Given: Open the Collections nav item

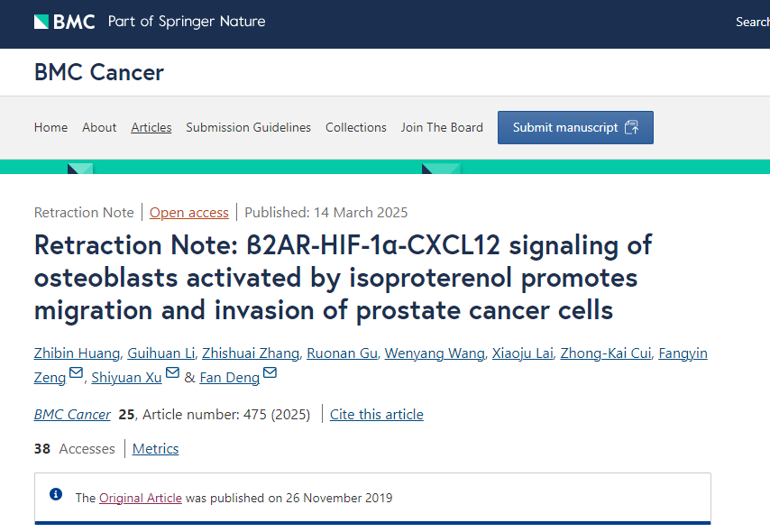Looking at the screenshot, I should click(356, 128).
